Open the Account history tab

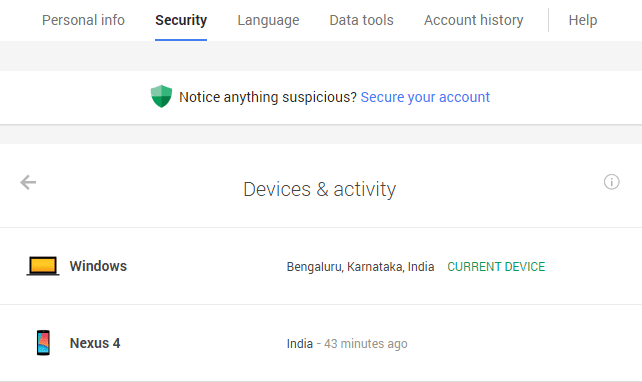[x=473, y=20]
